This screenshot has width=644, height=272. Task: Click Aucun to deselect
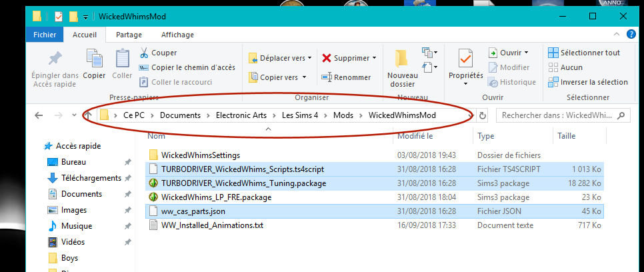[565, 67]
